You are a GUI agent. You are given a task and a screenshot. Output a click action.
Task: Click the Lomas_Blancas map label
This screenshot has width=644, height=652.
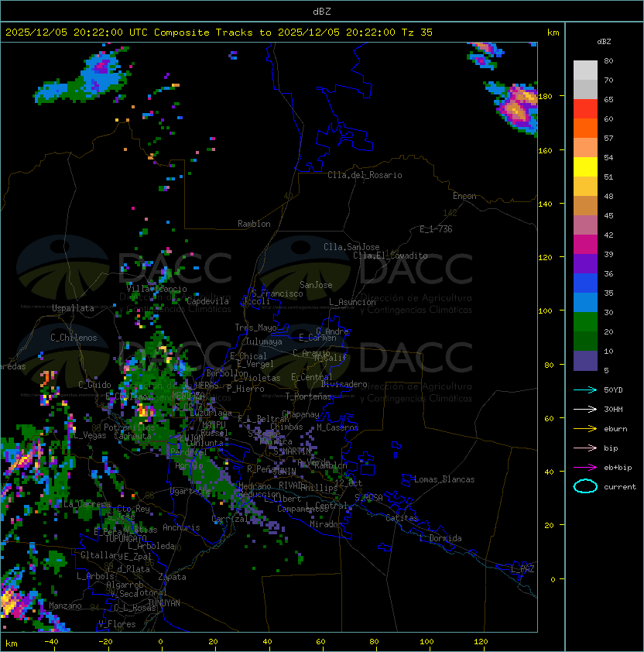(x=444, y=479)
